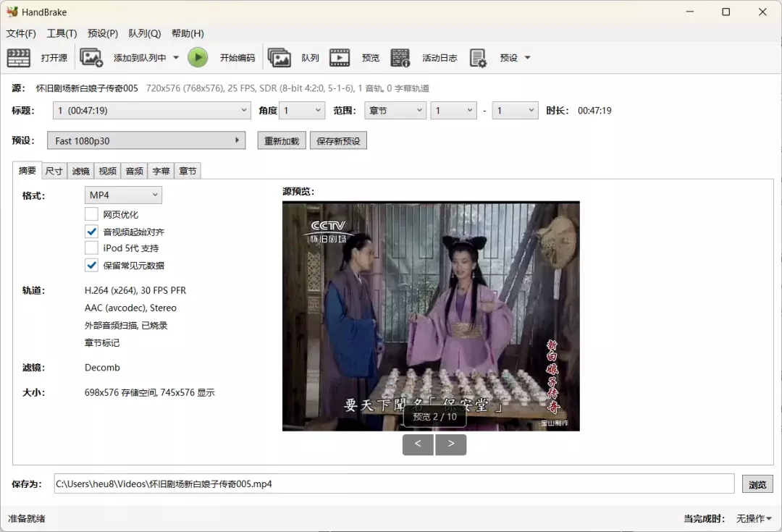Click the 保存新预设 button
Screen dimensions: 782x532
coord(338,141)
